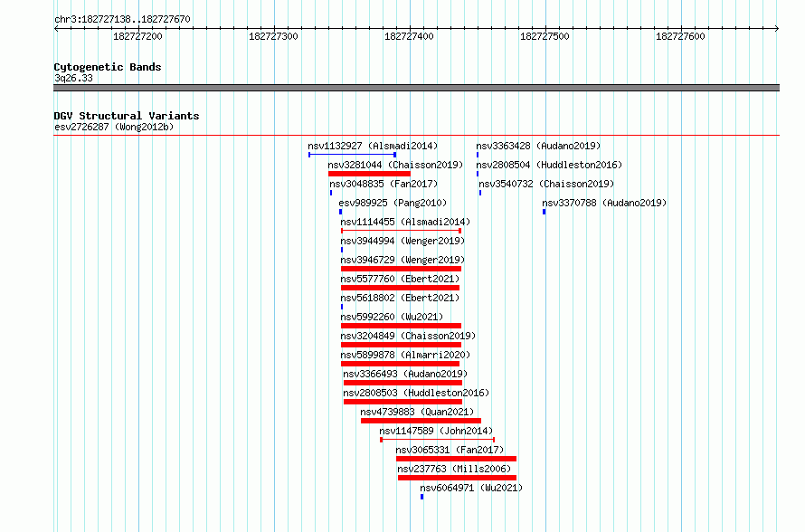Click the Cytogenetic Bands track title
Screen dimensions: 805x532
(108, 67)
